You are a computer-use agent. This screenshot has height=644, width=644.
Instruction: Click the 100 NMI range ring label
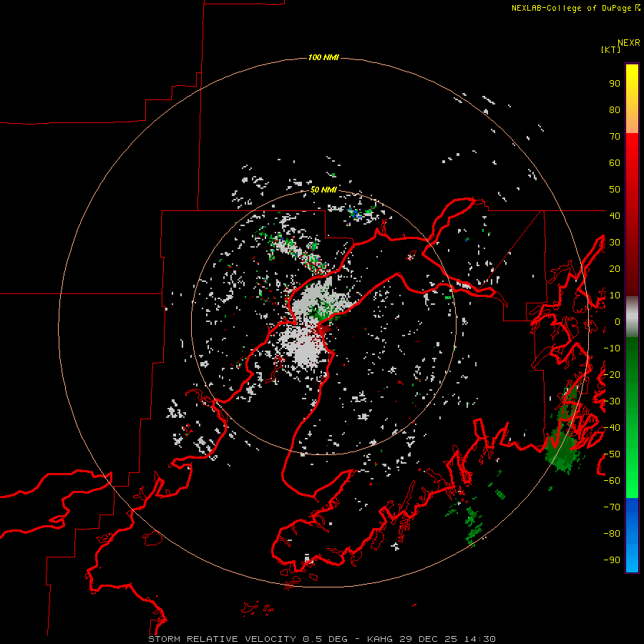323,57
